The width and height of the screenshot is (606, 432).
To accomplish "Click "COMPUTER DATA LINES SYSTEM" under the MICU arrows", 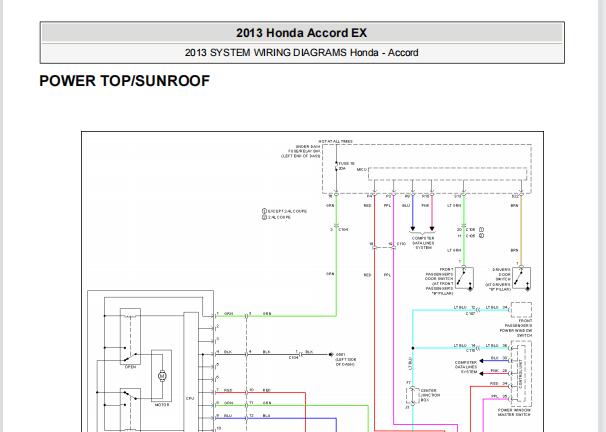I will click(423, 243).
